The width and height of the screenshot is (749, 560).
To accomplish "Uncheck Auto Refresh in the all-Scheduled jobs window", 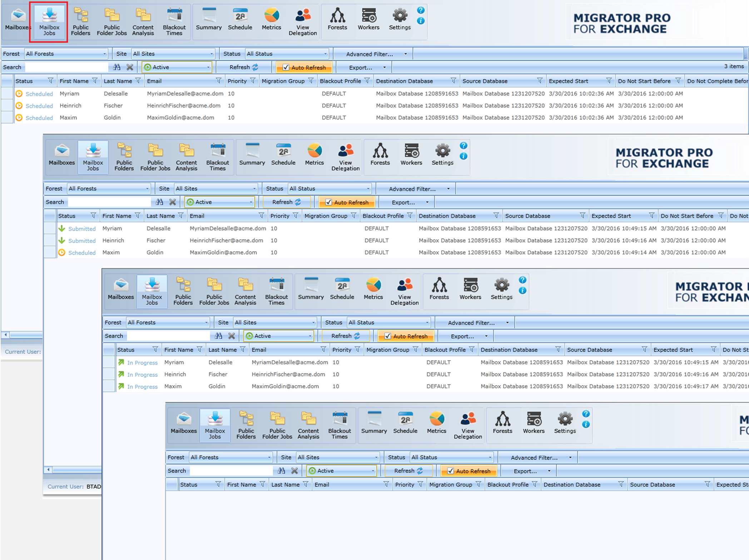I will (x=286, y=67).
